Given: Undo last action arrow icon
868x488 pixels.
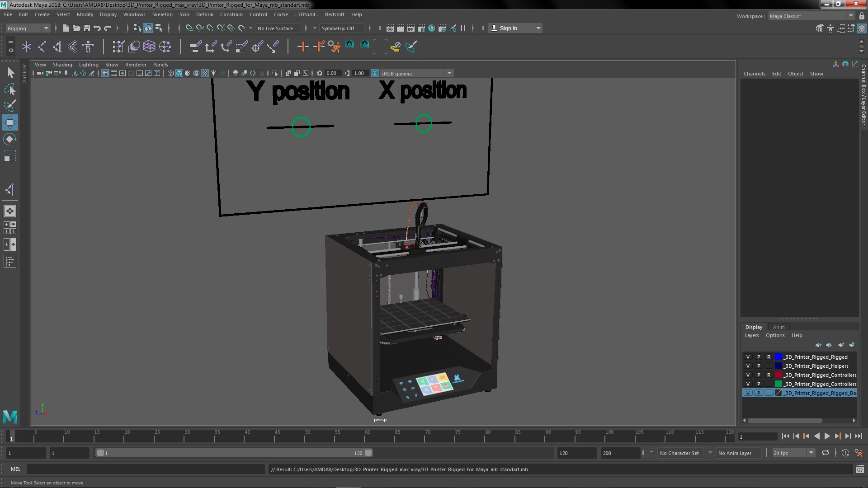Looking at the screenshot, I should (x=97, y=28).
